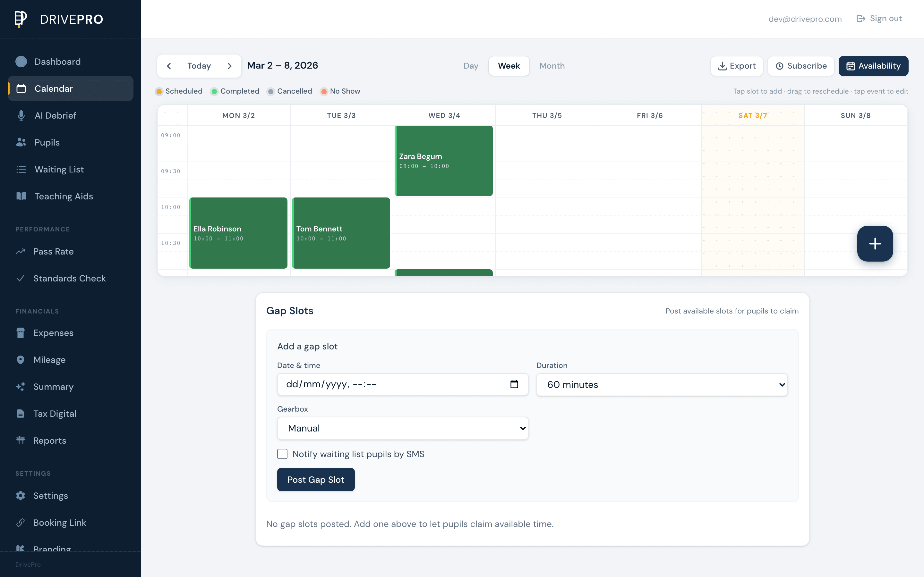Go to next week with the forward chevron

[x=229, y=66]
